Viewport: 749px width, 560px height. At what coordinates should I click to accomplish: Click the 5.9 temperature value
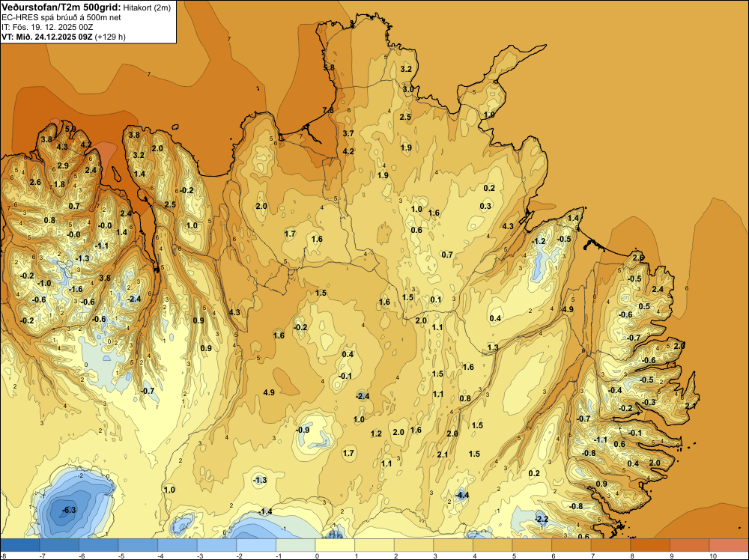tap(70, 129)
